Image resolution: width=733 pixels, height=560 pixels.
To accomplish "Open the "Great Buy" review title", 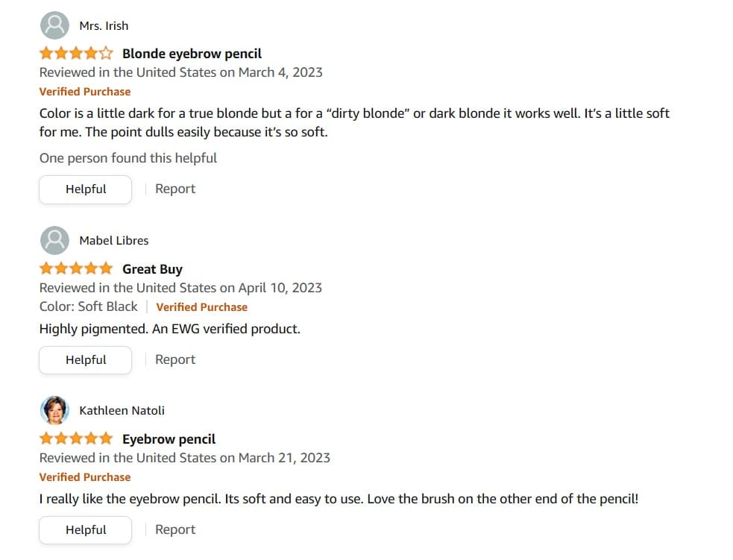I will pyautogui.click(x=152, y=269).
